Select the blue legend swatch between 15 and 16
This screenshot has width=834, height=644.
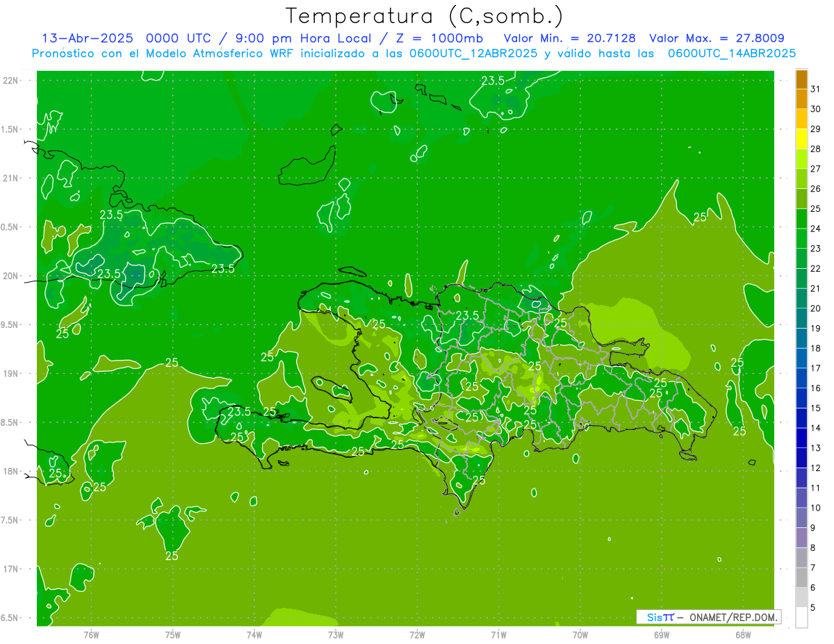[801, 398]
